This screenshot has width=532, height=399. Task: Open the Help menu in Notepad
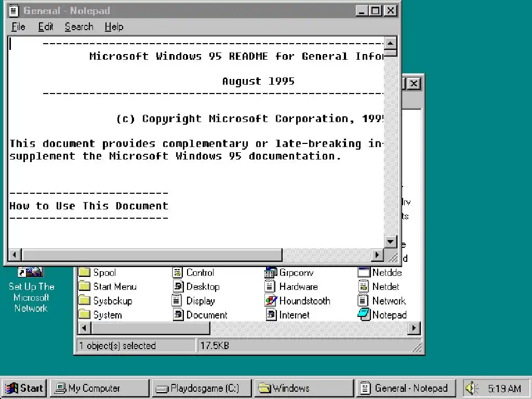[x=114, y=27]
